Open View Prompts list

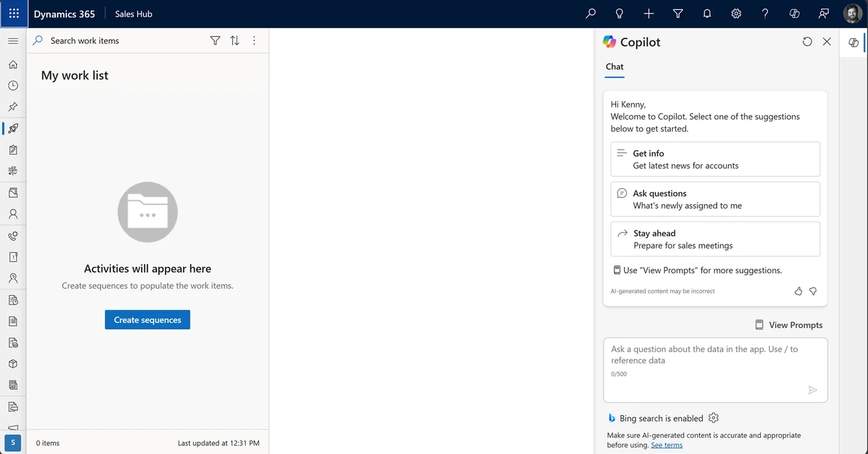click(789, 325)
